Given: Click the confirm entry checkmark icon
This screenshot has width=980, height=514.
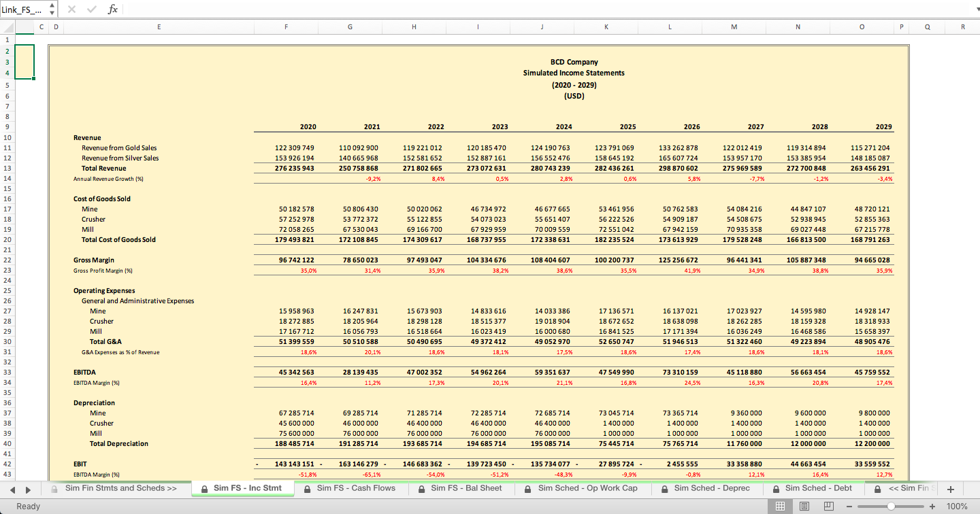Looking at the screenshot, I should pyautogui.click(x=91, y=9).
